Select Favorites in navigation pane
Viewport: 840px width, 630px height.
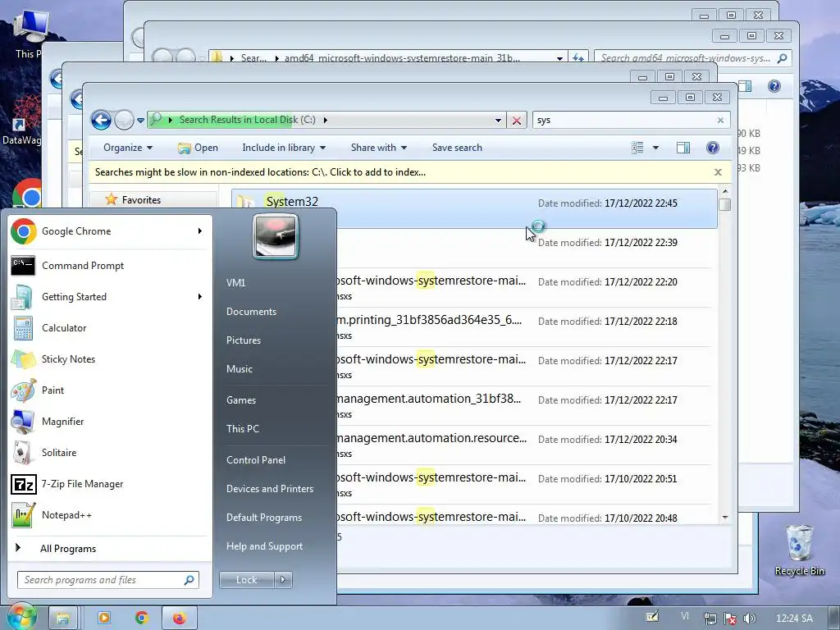[141, 200]
